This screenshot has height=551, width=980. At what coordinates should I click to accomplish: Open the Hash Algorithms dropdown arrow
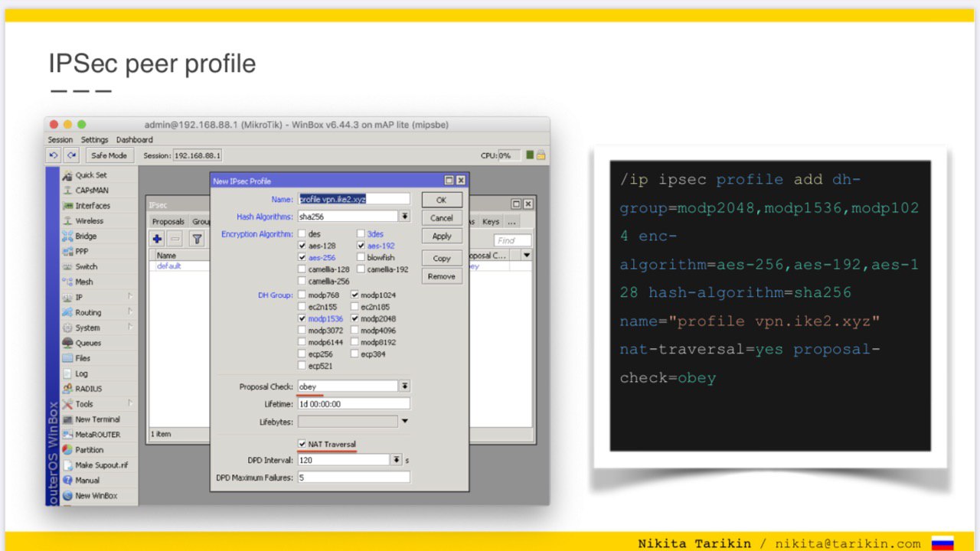click(405, 217)
